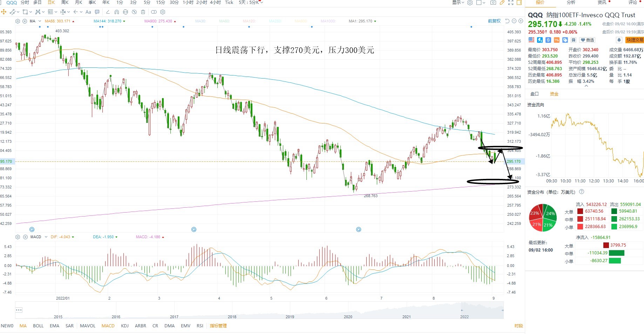This screenshot has width=644, height=334.
Task: Select the KDJ indicator
Action: [125, 326]
